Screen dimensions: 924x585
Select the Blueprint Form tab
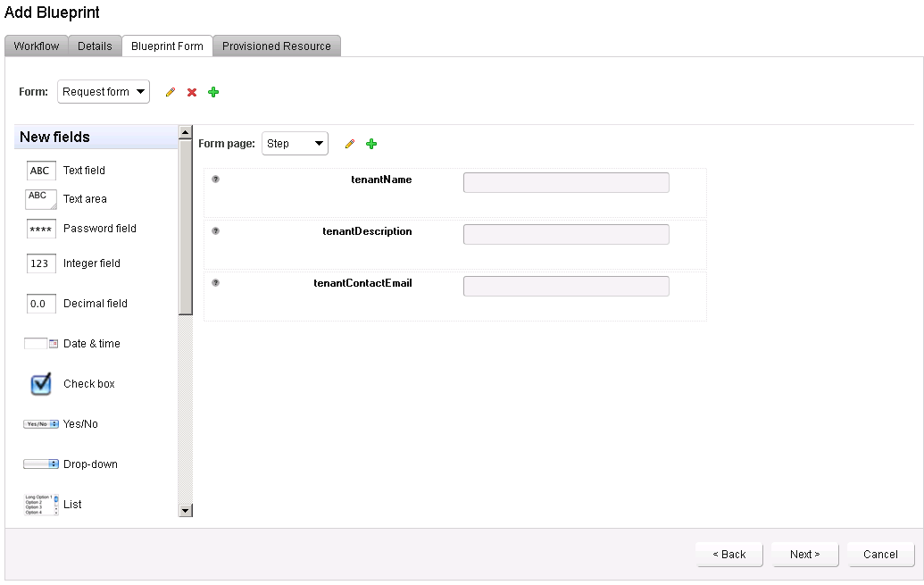167,46
